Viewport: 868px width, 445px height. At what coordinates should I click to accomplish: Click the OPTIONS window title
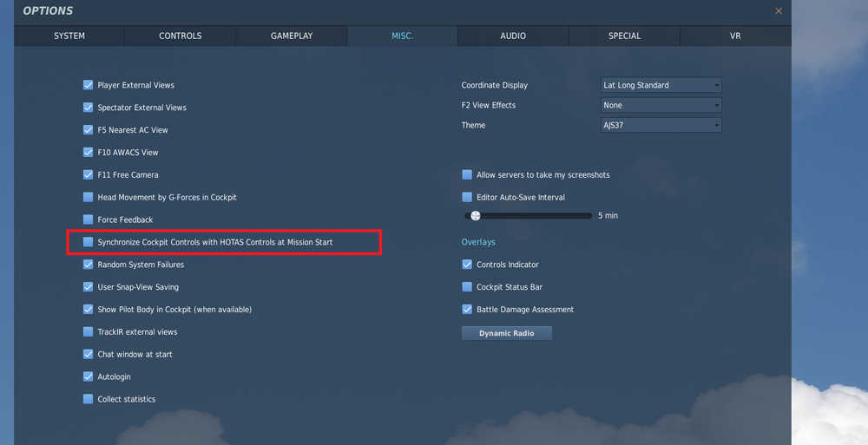(48, 11)
